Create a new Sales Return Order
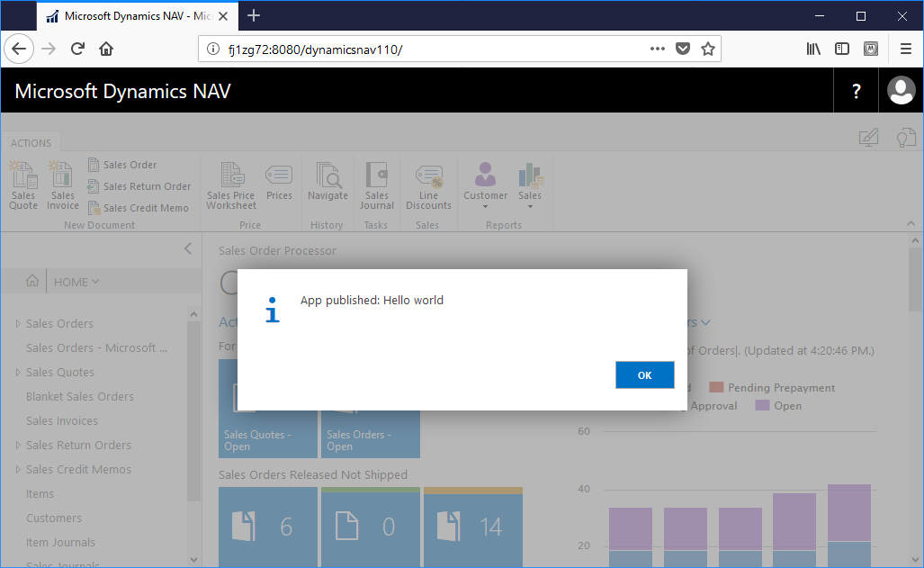924x568 pixels. [139, 186]
